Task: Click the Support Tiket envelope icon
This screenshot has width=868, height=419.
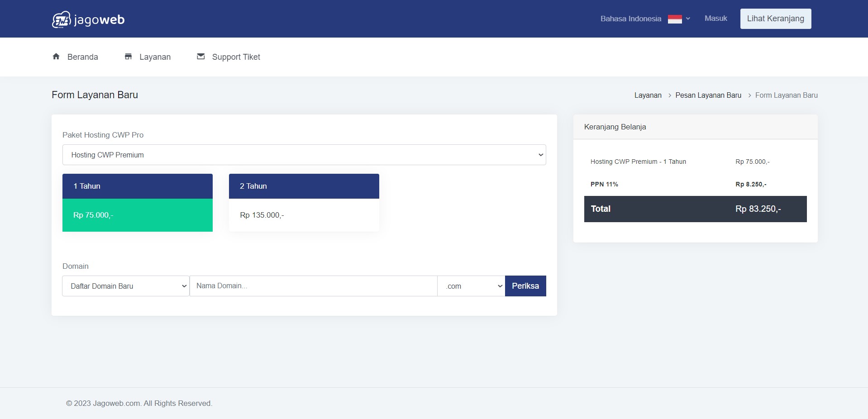Action: click(201, 57)
